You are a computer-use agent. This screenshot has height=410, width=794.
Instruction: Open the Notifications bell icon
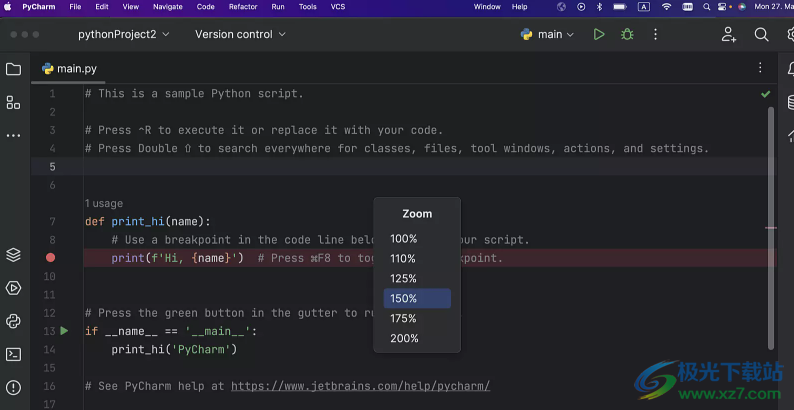pos(791,69)
